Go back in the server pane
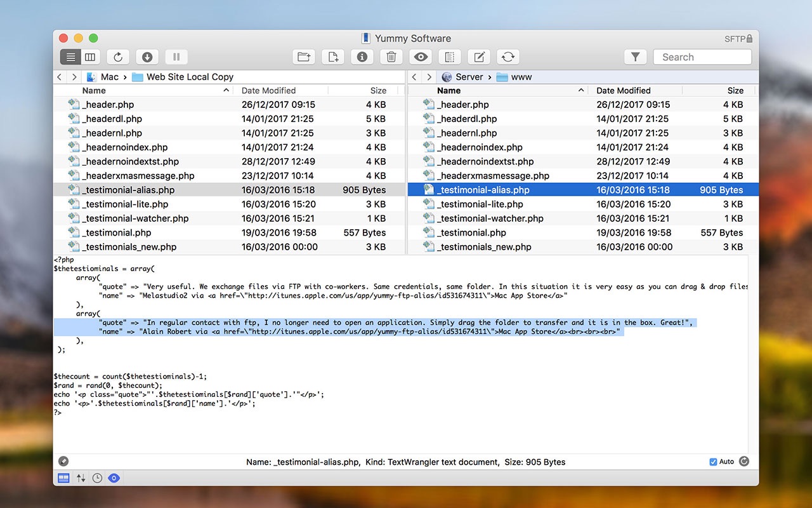 point(414,77)
